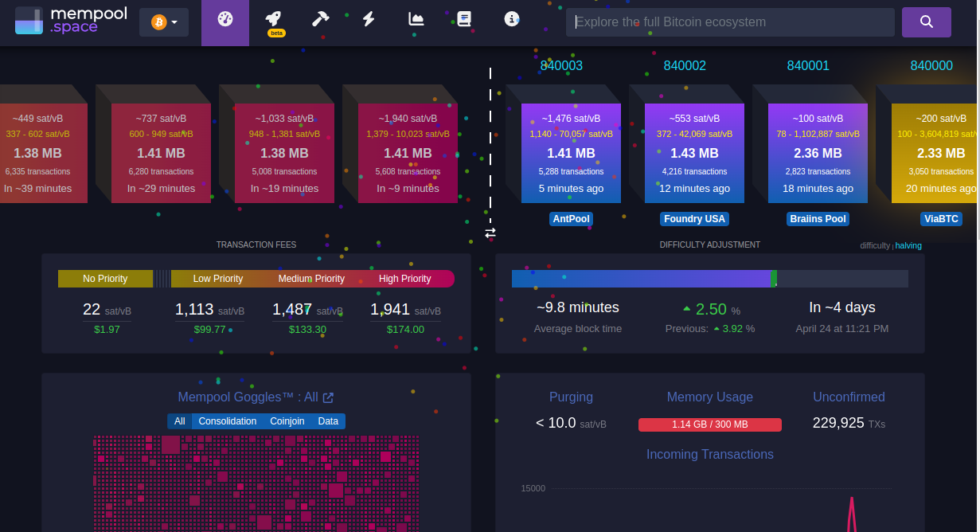Select the Coinjoin goggles filter

point(287,421)
